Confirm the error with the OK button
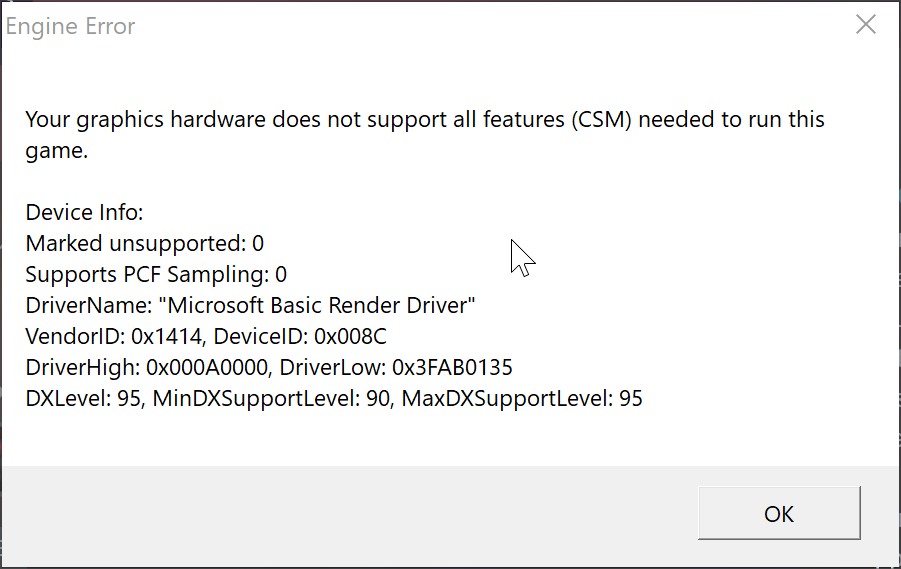Viewport: 901px width, 569px height. [x=779, y=513]
